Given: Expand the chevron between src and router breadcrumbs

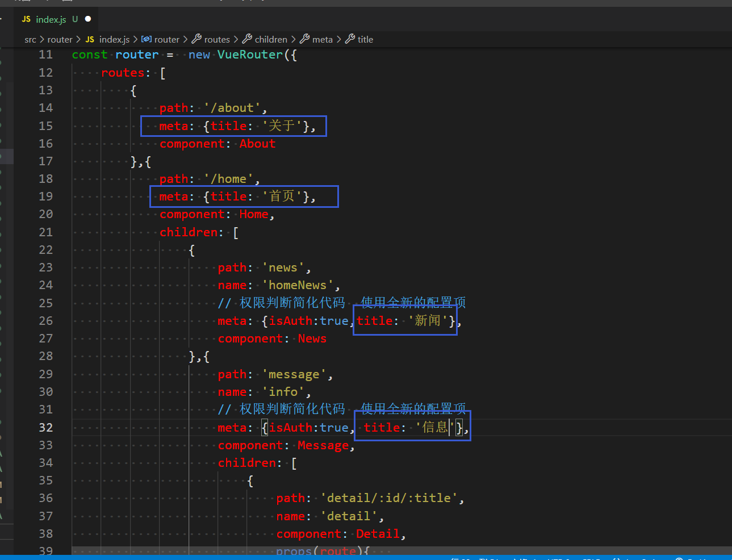Looking at the screenshot, I should (x=42, y=39).
